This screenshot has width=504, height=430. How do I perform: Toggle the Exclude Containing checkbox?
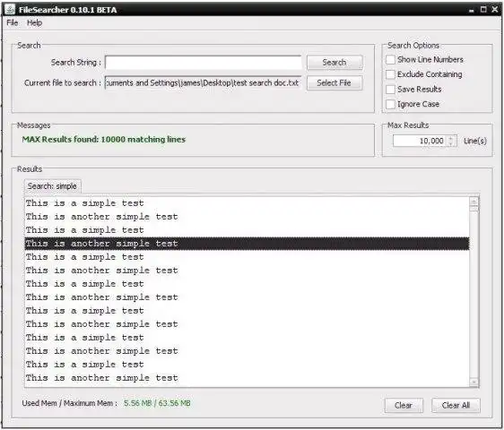click(390, 74)
